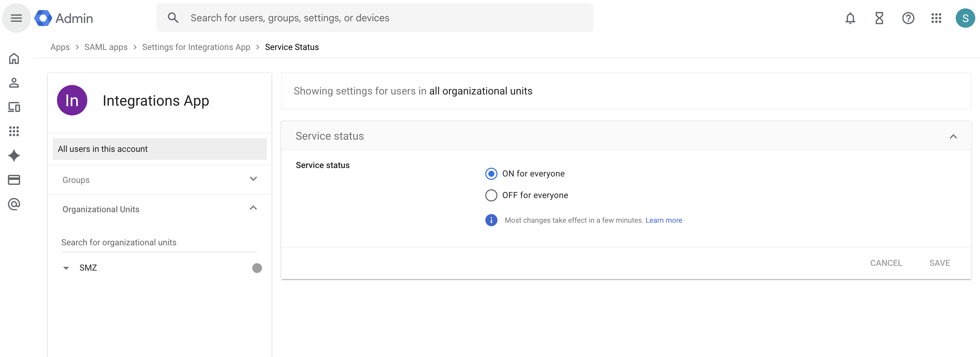Open notifications bell
The height and width of the screenshot is (357, 980).
click(850, 18)
